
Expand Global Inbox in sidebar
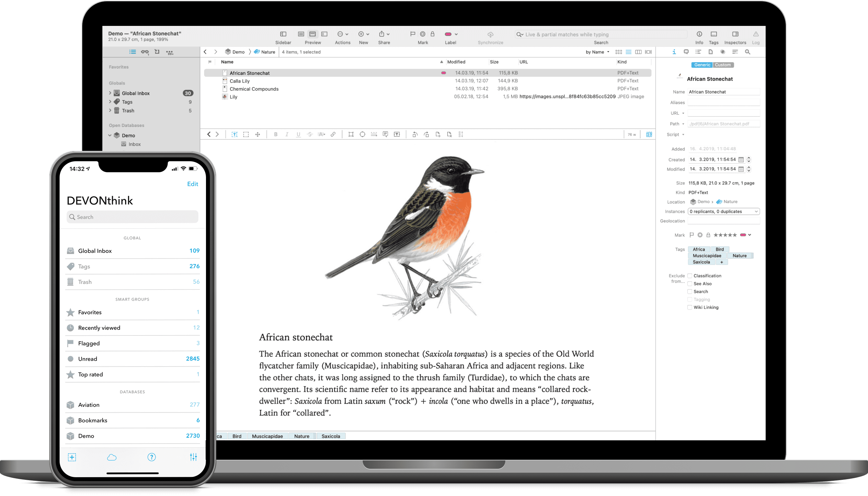pos(110,93)
